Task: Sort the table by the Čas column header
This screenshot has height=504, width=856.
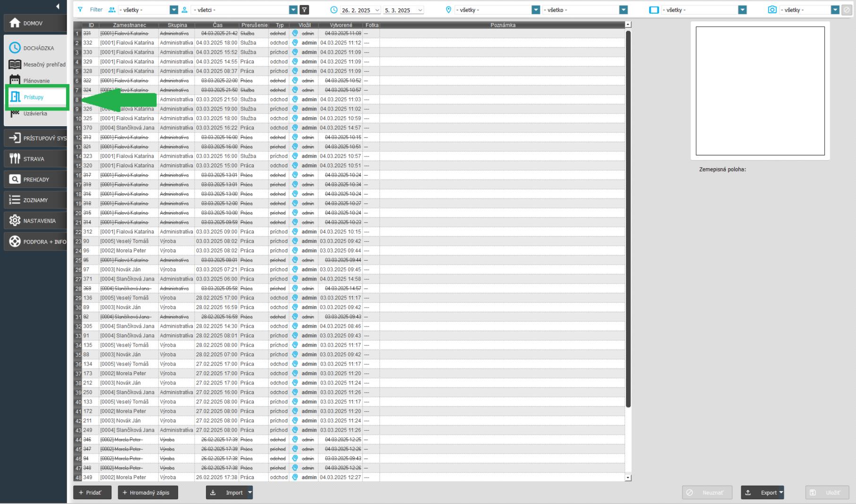Action: coord(217,25)
